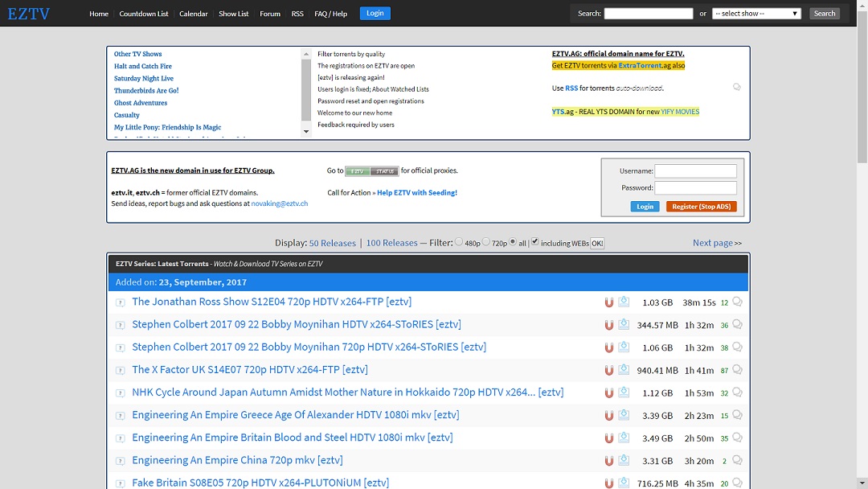Click magnet link on the Fake Britain row
The width and height of the screenshot is (868, 489).
pyautogui.click(x=609, y=483)
